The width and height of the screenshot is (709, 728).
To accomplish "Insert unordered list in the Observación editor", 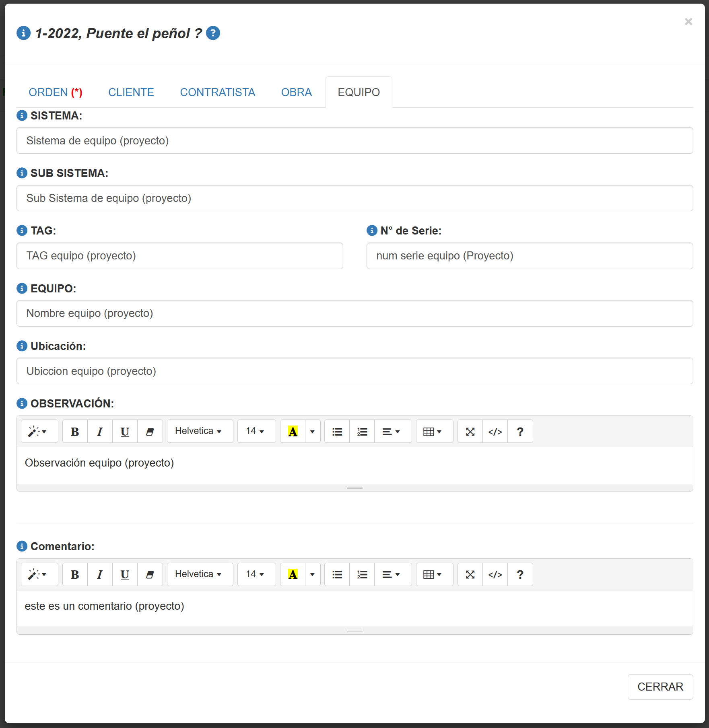I will tap(337, 432).
